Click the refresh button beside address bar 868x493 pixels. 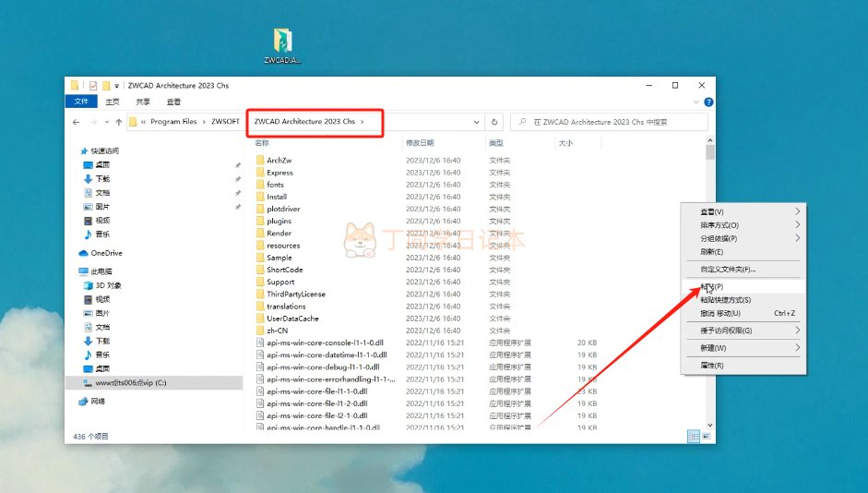495,122
